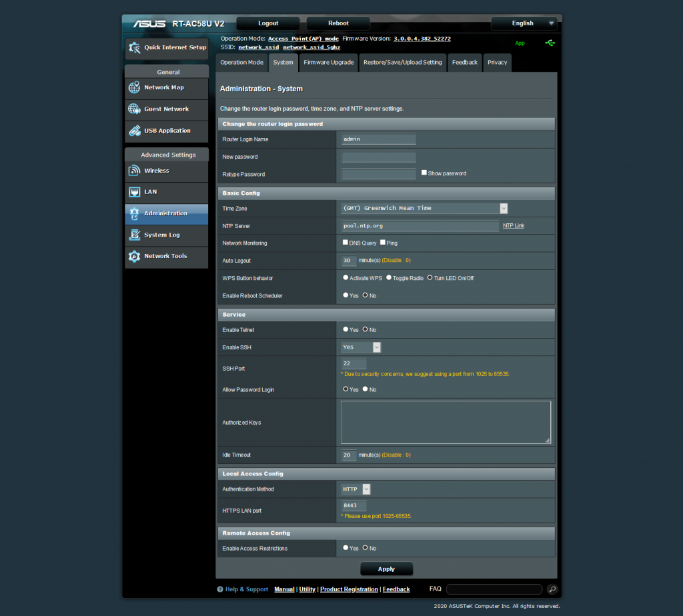Click the Access Point(AP) mode link

(x=303, y=39)
